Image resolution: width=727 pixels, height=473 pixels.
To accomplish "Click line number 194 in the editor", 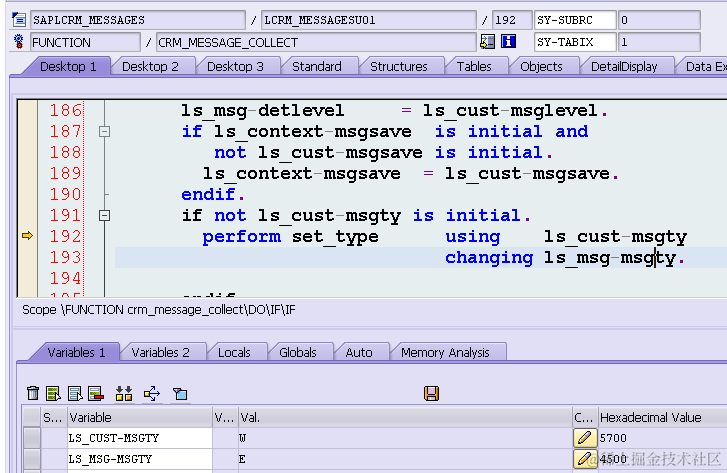I will click(65, 278).
